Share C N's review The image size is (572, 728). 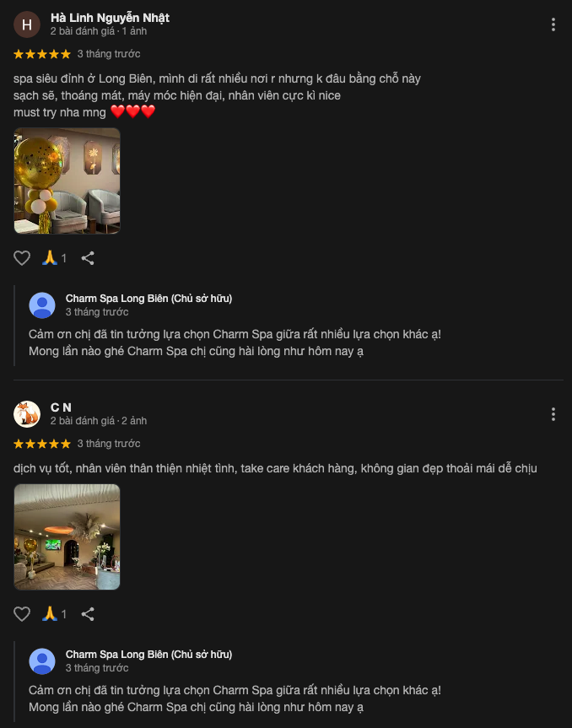pyautogui.click(x=88, y=614)
